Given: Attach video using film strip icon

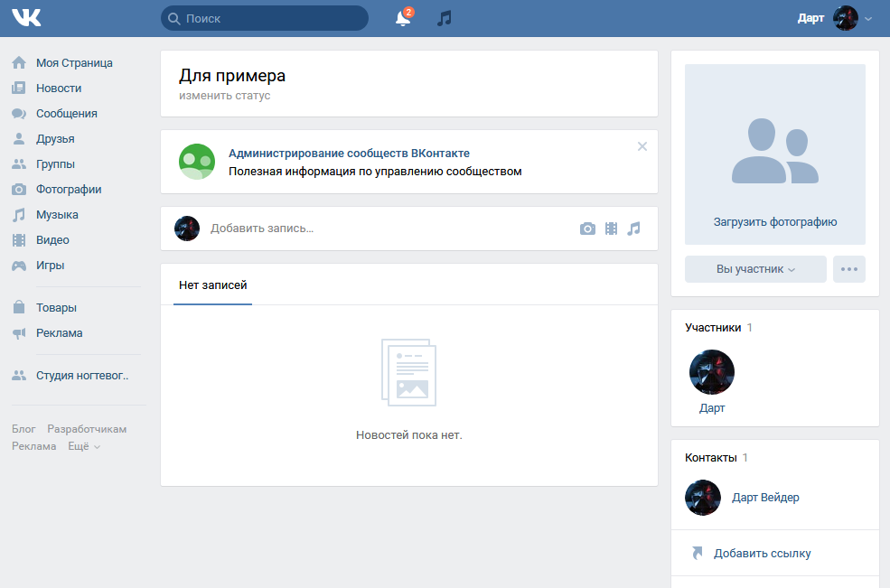Looking at the screenshot, I should [x=611, y=229].
